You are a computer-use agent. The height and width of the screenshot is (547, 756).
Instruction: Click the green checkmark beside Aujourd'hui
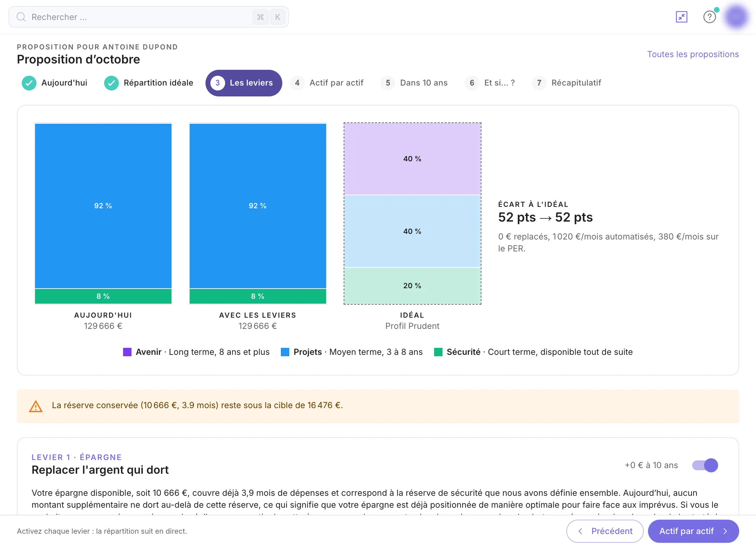coord(29,83)
